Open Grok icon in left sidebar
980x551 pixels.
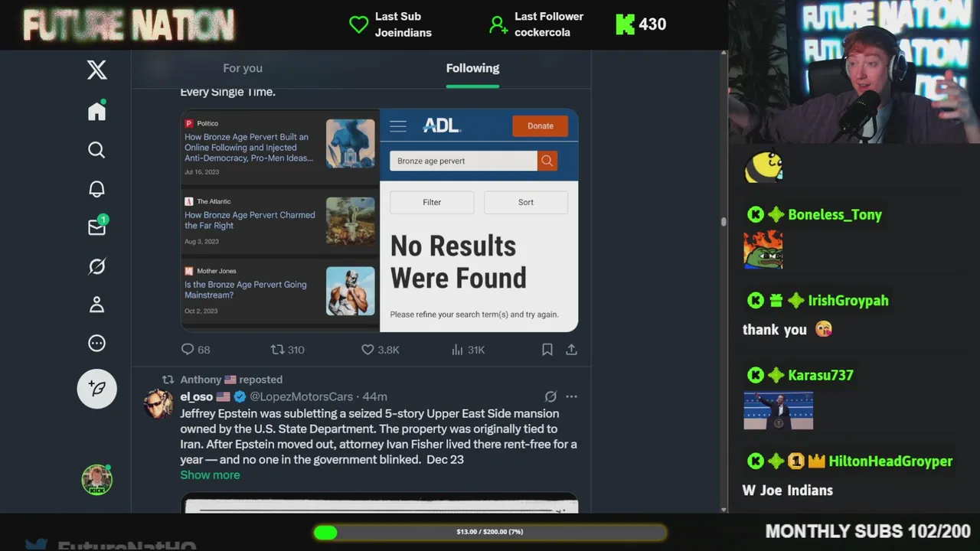tap(96, 266)
